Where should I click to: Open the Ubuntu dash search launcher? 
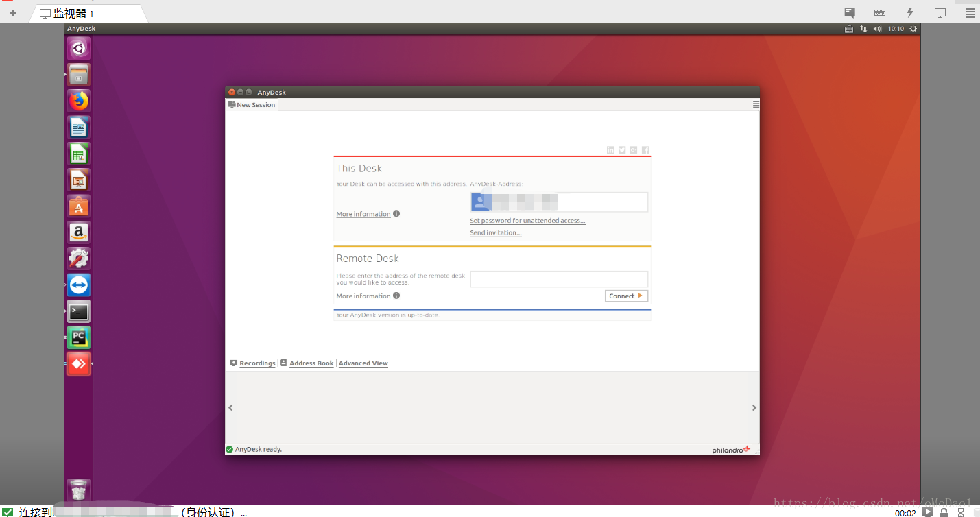pos(78,48)
